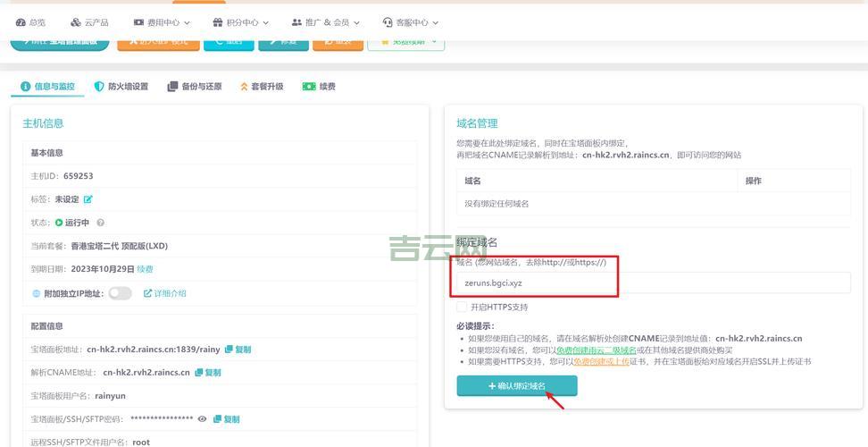Click the help question mark beside 运行中

(x=101, y=223)
